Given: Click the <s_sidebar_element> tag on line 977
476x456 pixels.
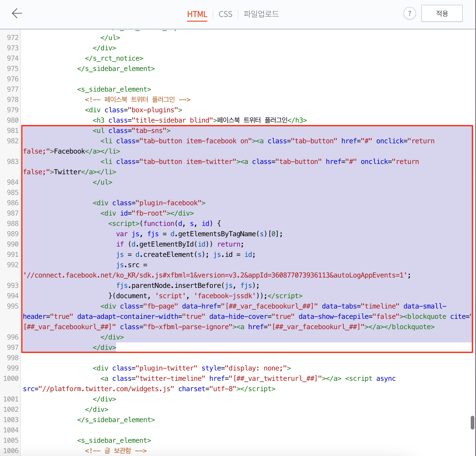Looking at the screenshot, I should [x=114, y=89].
